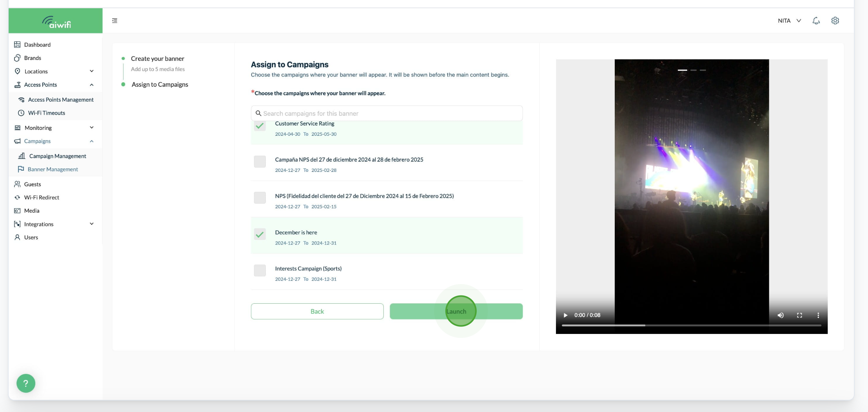868x412 pixels.
Task: Uncheck December is here campaign
Action: (260, 234)
